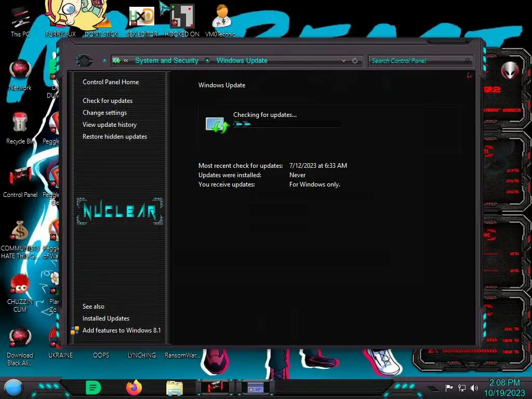This screenshot has height=399, width=532.
Task: Open the RansomWar... desktop item
Action: [182, 355]
